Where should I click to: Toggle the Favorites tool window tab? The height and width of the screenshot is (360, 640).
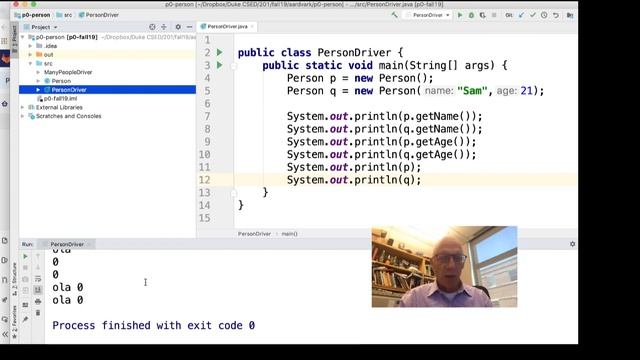15,322
